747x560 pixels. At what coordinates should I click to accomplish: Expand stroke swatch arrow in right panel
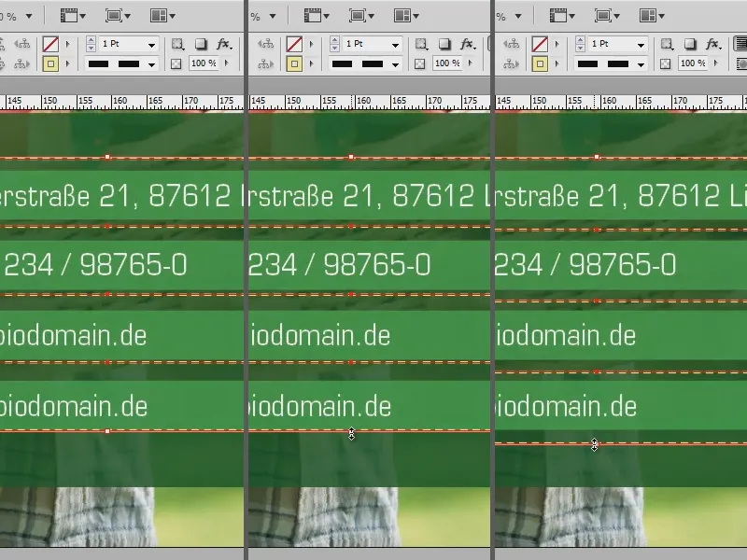(x=557, y=63)
